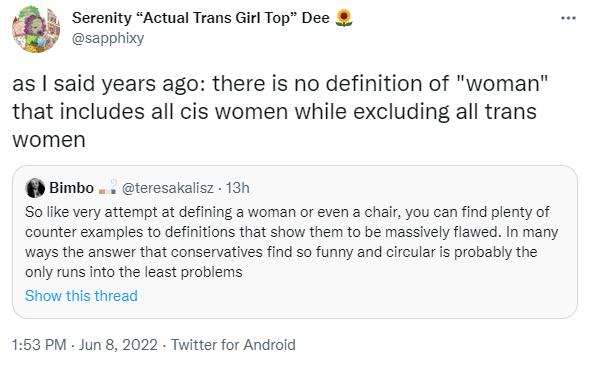Click Bimbo's small profile avatar
This screenshot has width=594, height=370.
point(35,188)
